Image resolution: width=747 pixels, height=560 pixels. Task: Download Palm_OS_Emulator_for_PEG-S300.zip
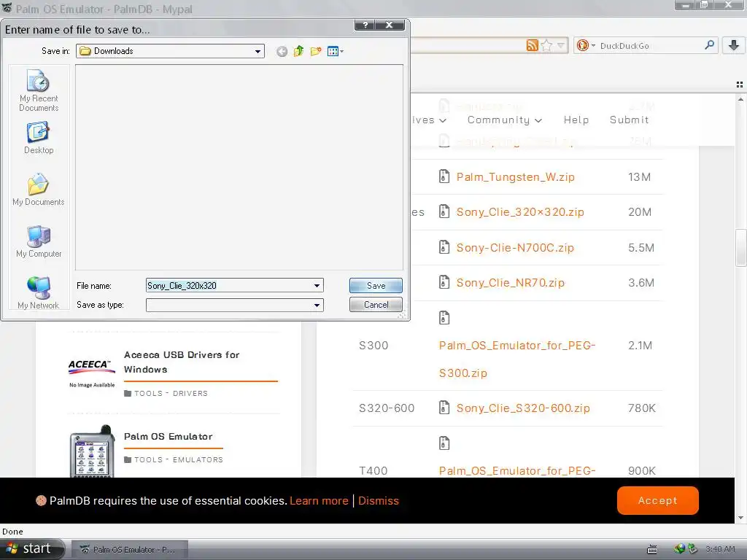coord(517,359)
